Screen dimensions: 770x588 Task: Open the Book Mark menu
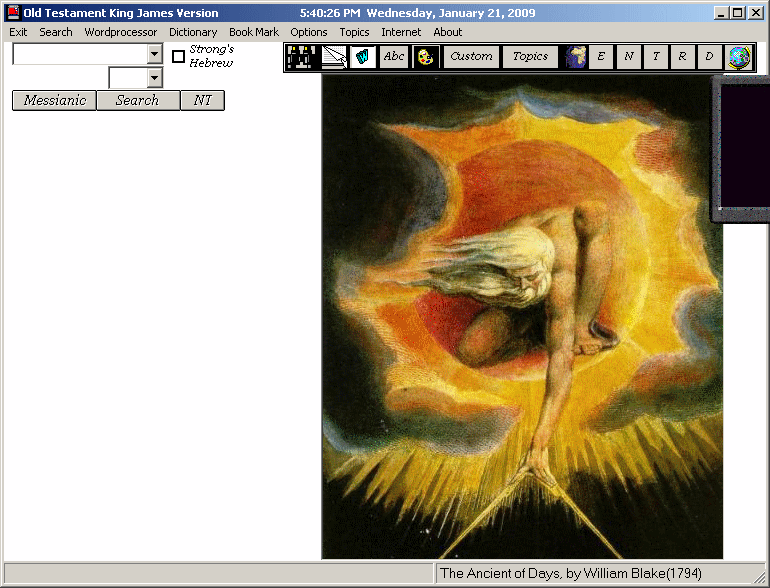point(254,32)
